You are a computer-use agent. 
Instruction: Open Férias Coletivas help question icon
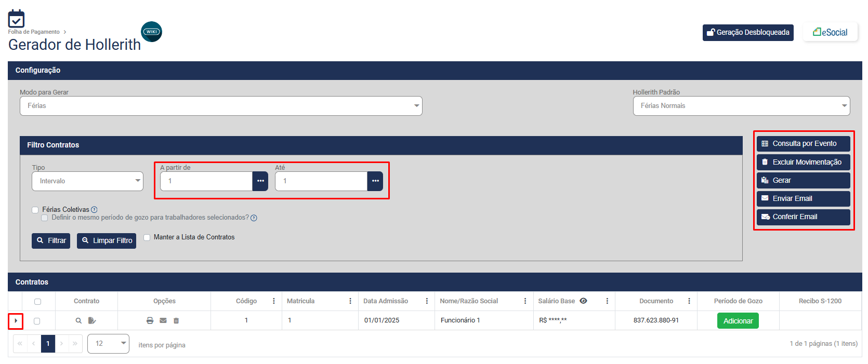pyautogui.click(x=94, y=210)
